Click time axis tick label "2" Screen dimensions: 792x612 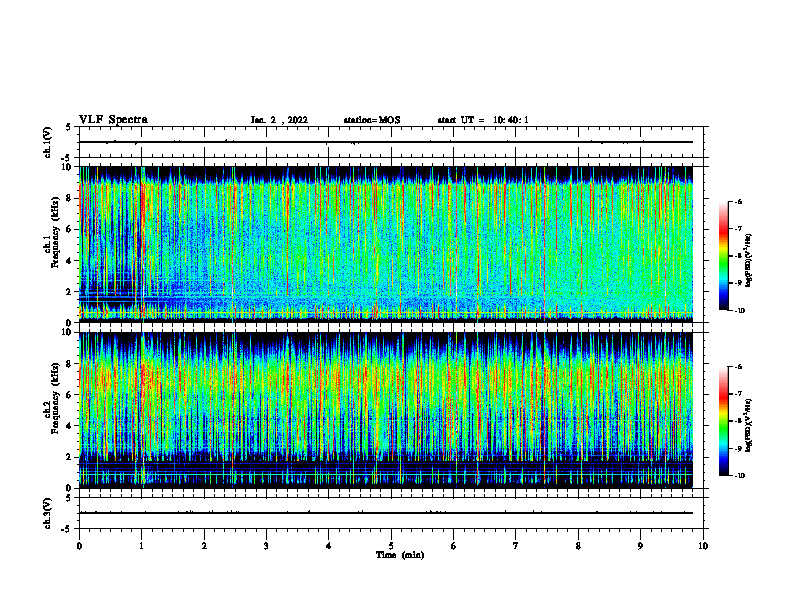[x=204, y=546]
